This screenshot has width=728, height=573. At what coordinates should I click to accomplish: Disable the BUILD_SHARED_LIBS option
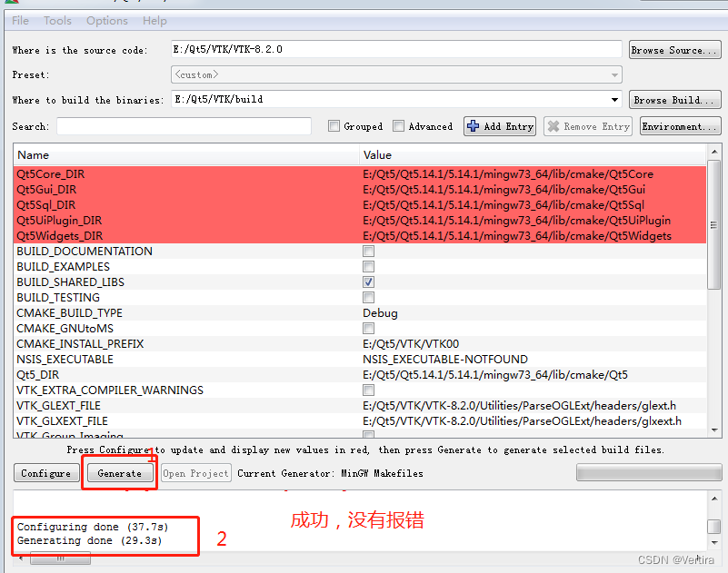(x=368, y=282)
